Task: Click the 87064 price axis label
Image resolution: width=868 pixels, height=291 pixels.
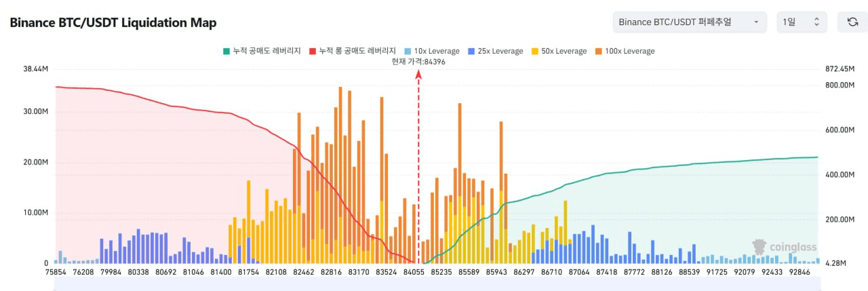Action: (x=579, y=272)
